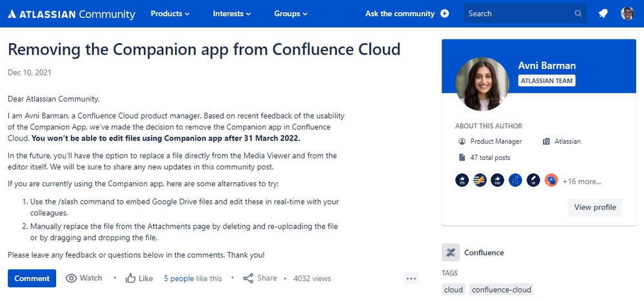Like the post with thumbs-up
The image size is (644, 299).
(x=131, y=278)
